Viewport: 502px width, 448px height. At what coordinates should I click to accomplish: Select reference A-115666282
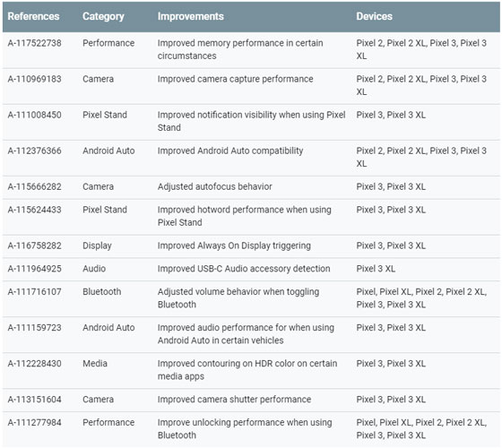coord(35,186)
